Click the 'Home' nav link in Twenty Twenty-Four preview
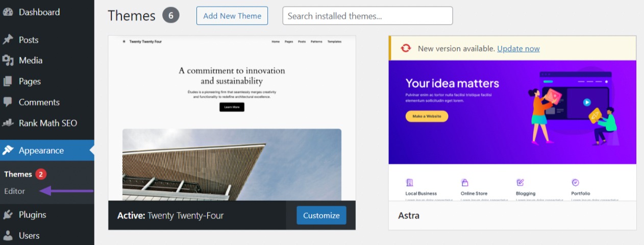This screenshot has width=644, height=245. tap(276, 41)
